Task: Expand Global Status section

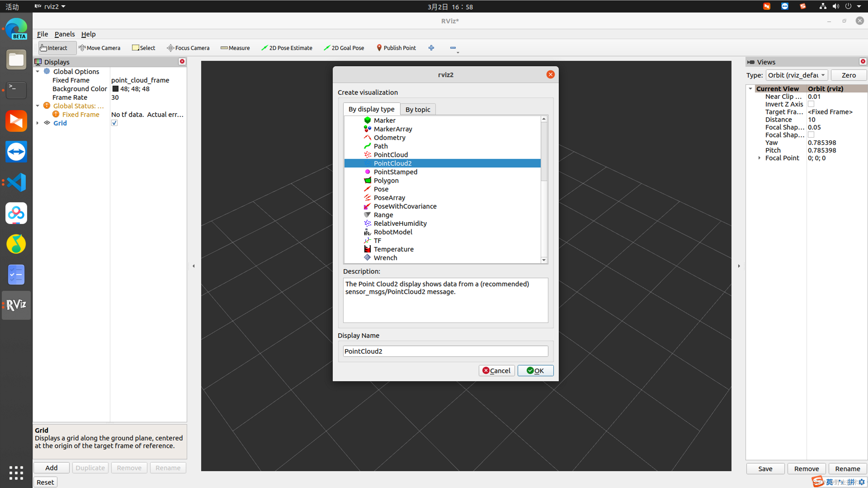Action: pyautogui.click(x=38, y=105)
